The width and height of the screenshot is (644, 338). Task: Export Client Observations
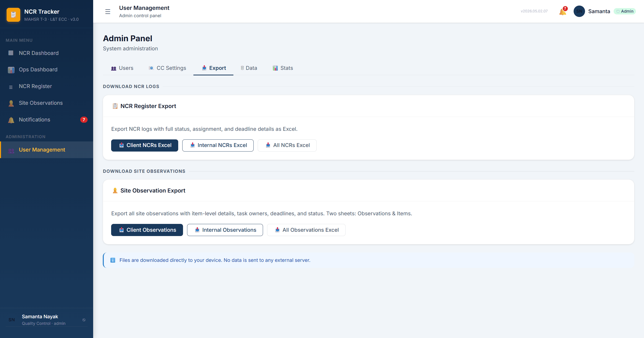(x=147, y=230)
